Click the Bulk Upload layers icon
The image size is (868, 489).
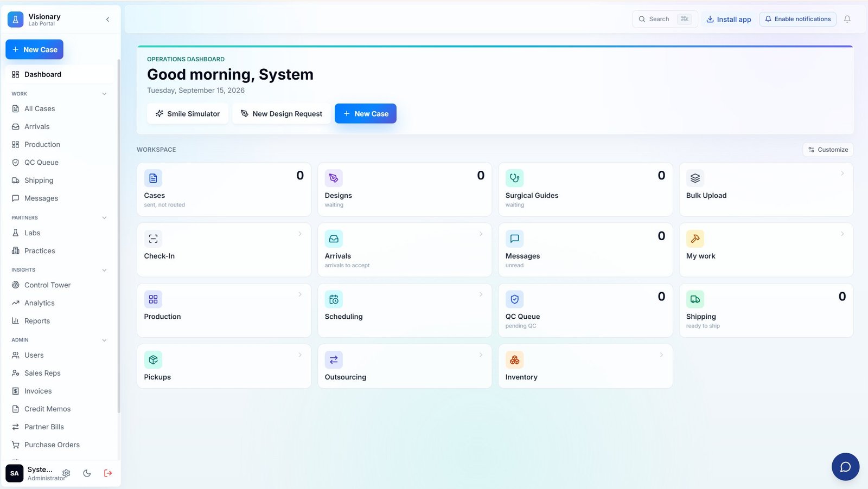pyautogui.click(x=695, y=178)
